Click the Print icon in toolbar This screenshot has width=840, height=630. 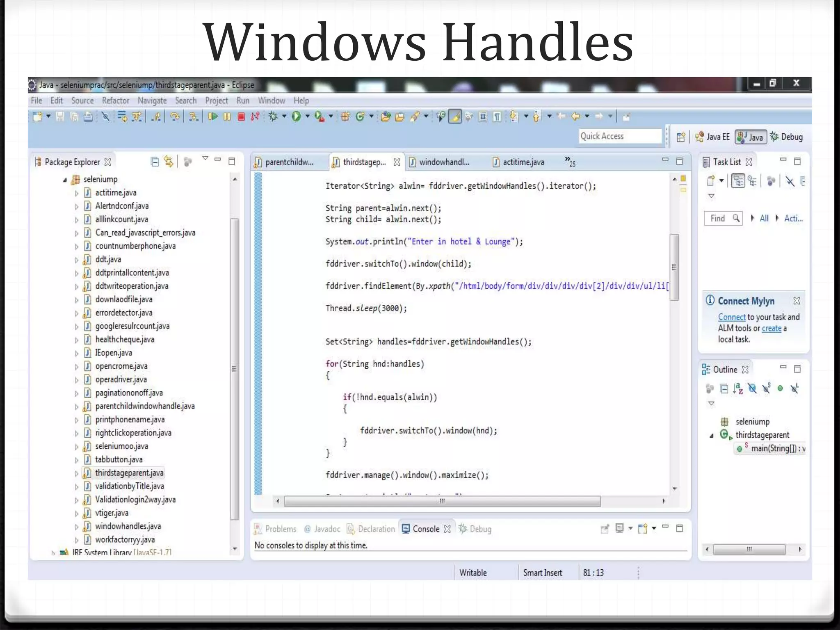88,116
